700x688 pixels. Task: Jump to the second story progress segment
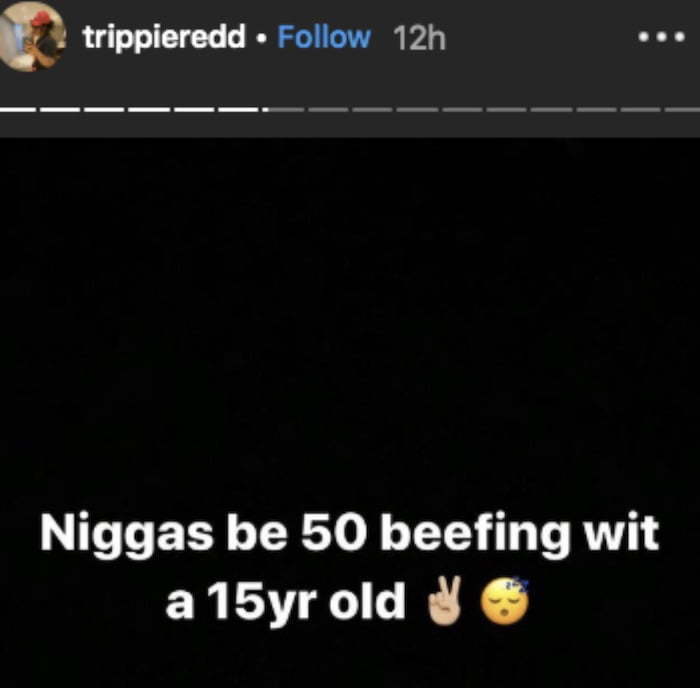pos(60,109)
